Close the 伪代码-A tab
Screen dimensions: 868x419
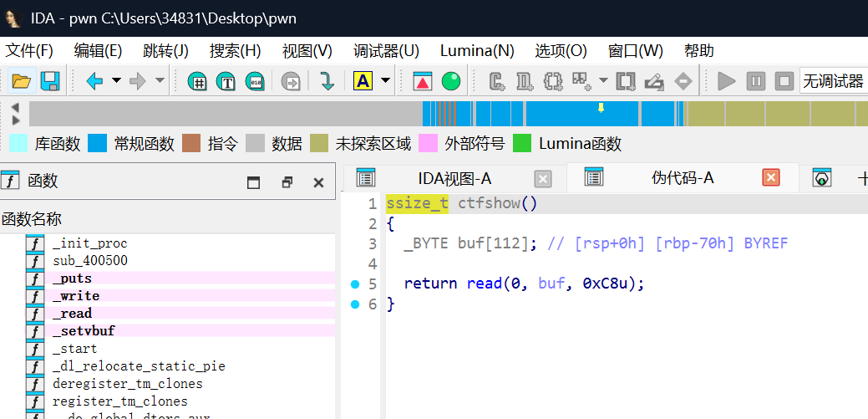click(771, 178)
